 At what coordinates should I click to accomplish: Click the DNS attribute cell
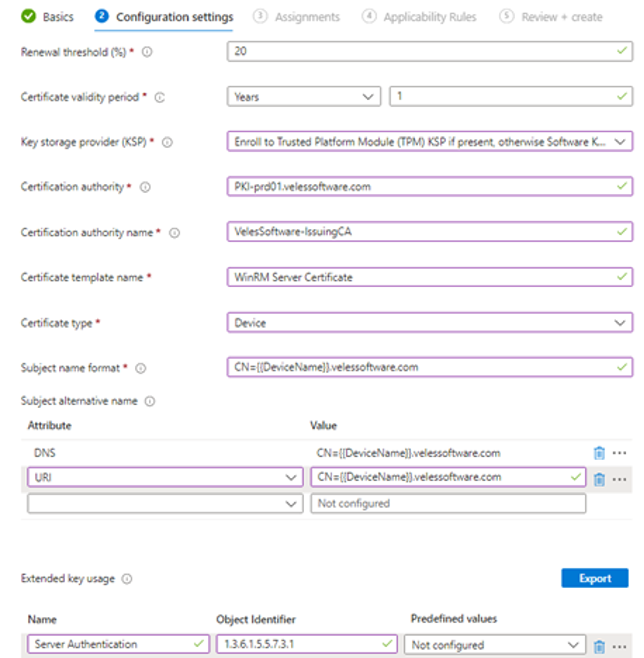coord(45,453)
